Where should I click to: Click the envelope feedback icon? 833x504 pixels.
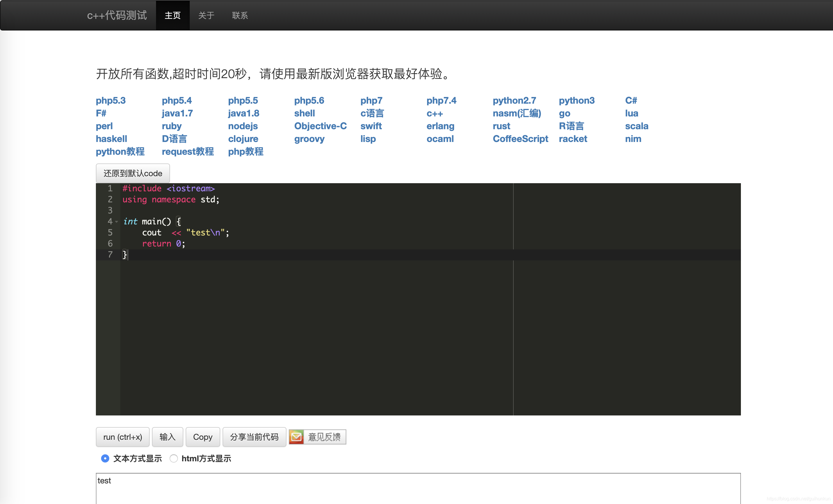click(x=296, y=437)
